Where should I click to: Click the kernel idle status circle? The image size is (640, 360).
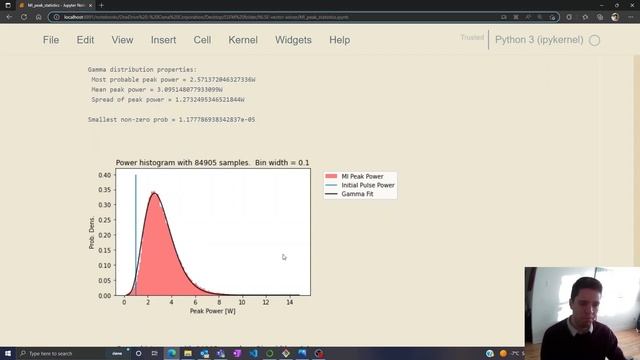[595, 40]
